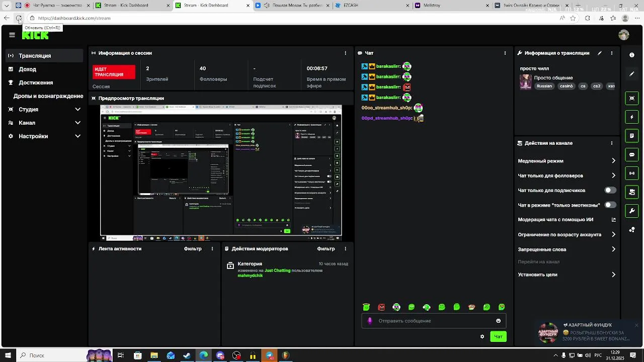Viewport: 644px width, 362px height.
Task: Open Windows Start menu
Action: 7,355
